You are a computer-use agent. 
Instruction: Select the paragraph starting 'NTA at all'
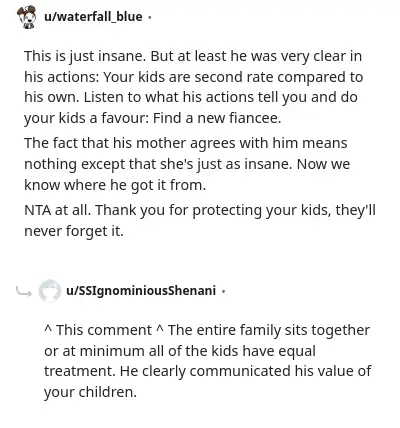[x=200, y=220]
